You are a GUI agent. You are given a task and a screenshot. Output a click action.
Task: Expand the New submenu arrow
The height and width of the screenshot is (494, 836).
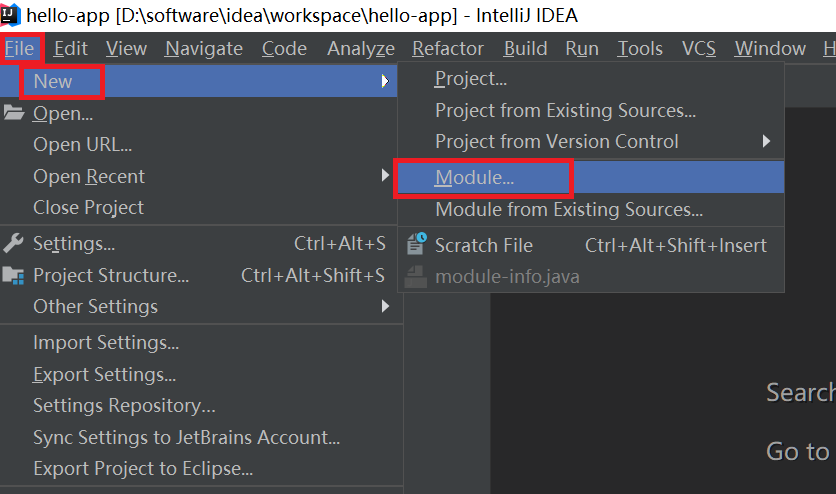click(x=385, y=81)
